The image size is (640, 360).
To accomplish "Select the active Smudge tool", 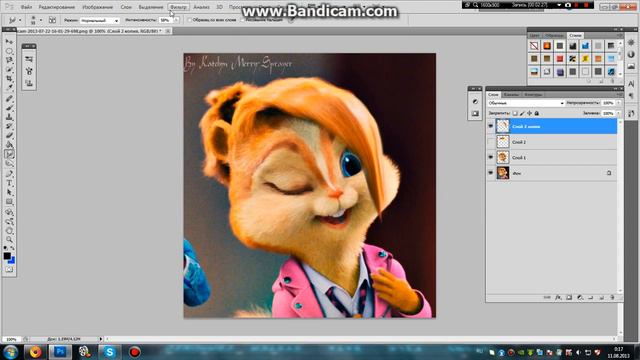I will (x=9, y=154).
